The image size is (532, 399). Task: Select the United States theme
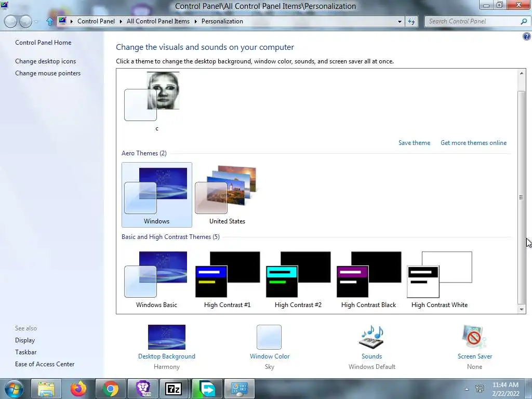(x=228, y=195)
